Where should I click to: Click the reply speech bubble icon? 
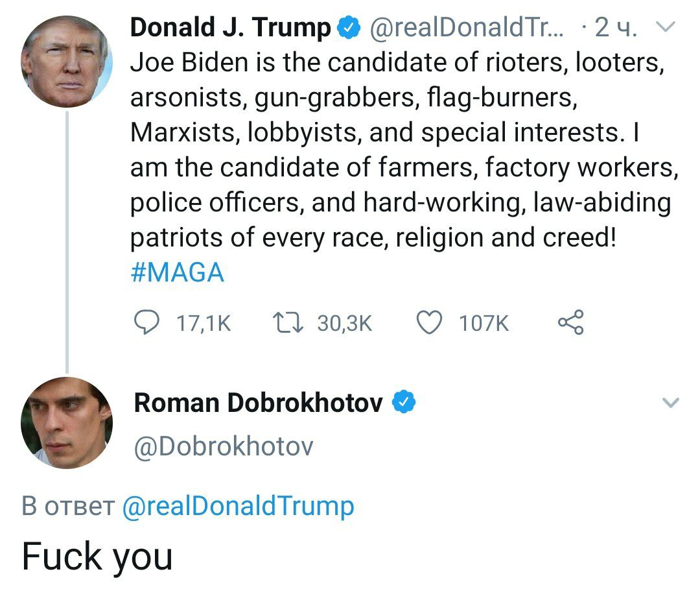(x=146, y=322)
